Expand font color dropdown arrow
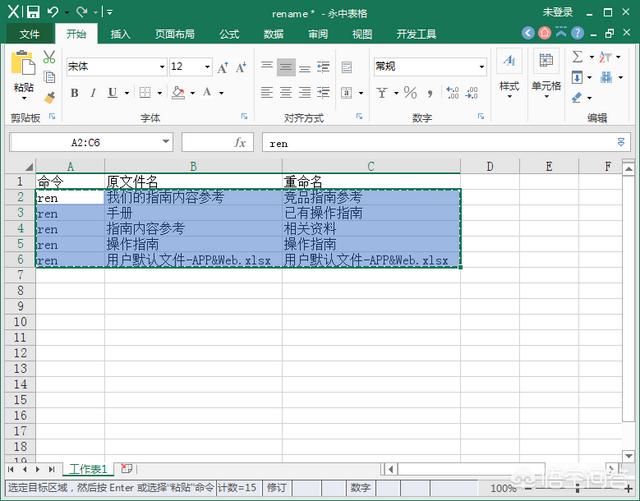The width and height of the screenshot is (640, 501). [x=221, y=93]
